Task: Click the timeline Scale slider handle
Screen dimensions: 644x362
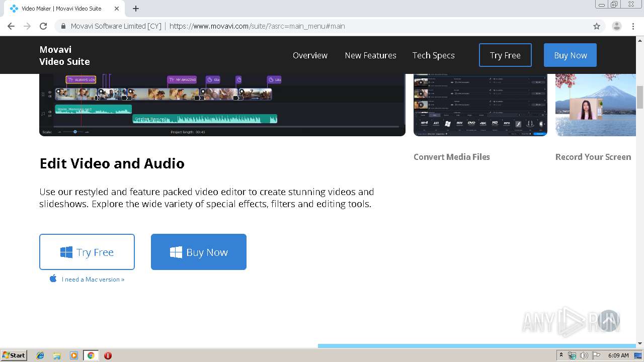Action: [x=75, y=132]
